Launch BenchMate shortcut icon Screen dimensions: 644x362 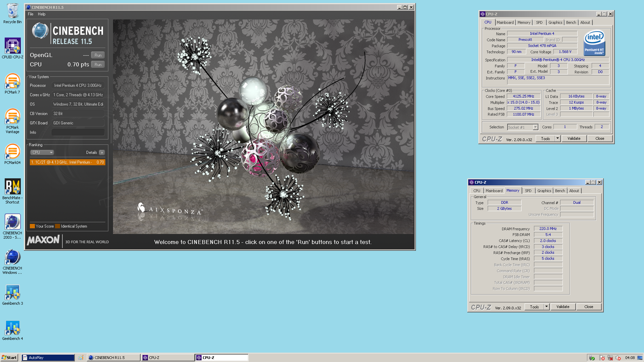[x=12, y=191]
